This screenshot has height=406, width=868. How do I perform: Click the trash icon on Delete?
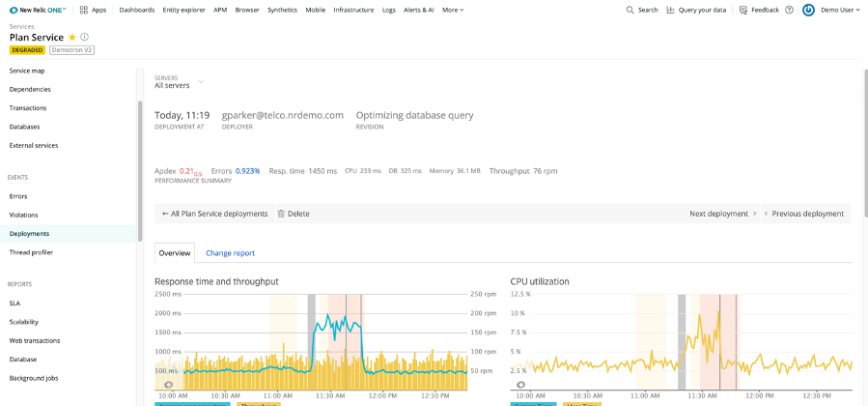click(281, 214)
